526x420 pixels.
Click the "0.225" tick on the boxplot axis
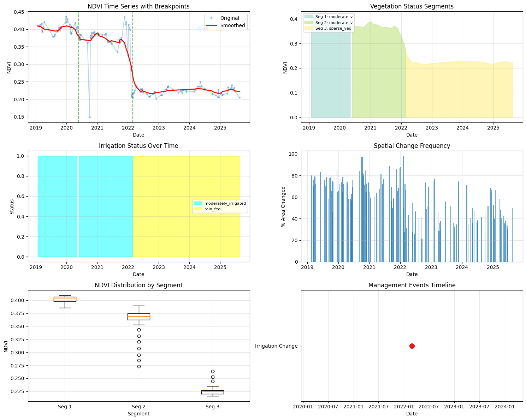pyautogui.click(x=18, y=391)
